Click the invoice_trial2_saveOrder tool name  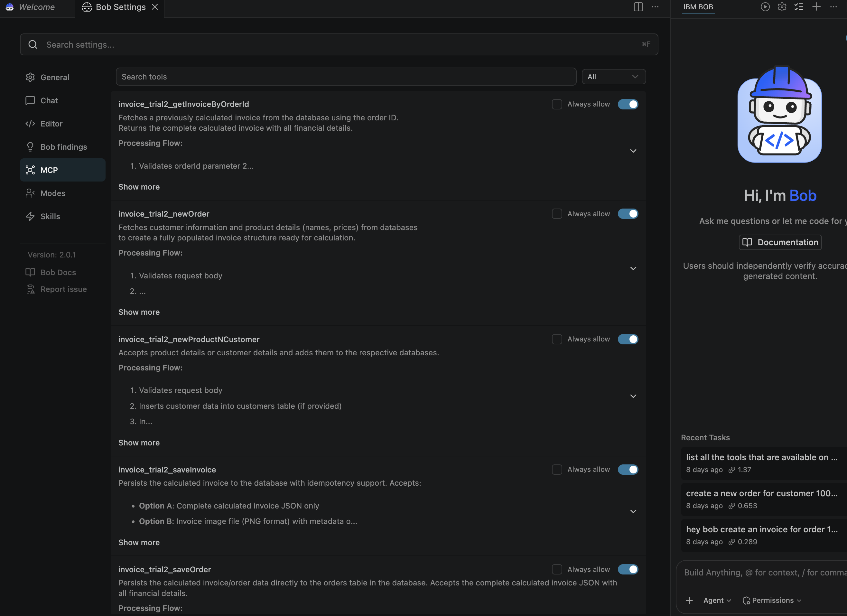164,569
